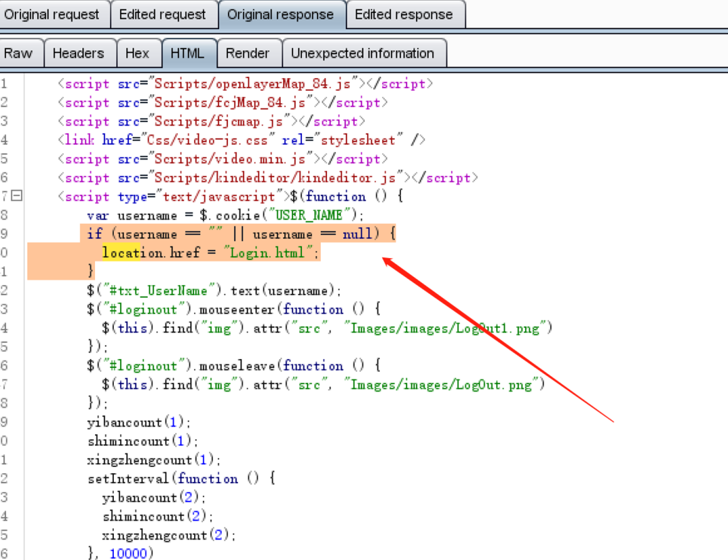Click the #loginout mouseenter line
This screenshot has width=728, height=560.
coord(234,309)
